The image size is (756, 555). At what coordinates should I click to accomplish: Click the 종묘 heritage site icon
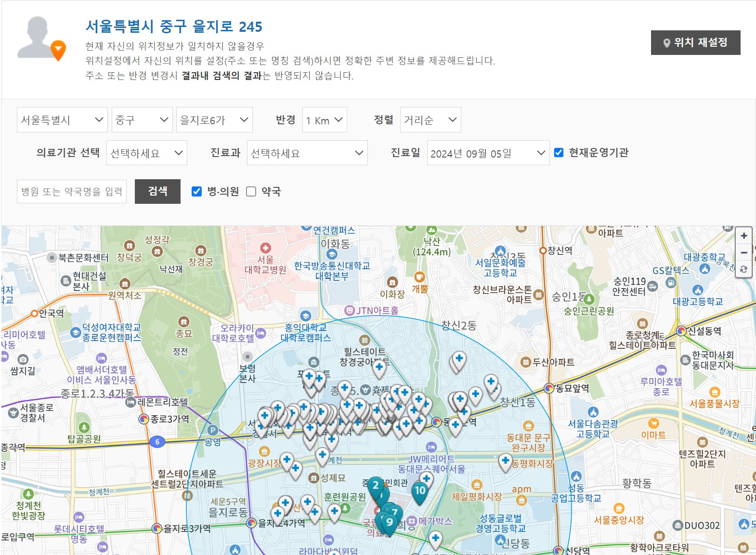click(x=183, y=322)
